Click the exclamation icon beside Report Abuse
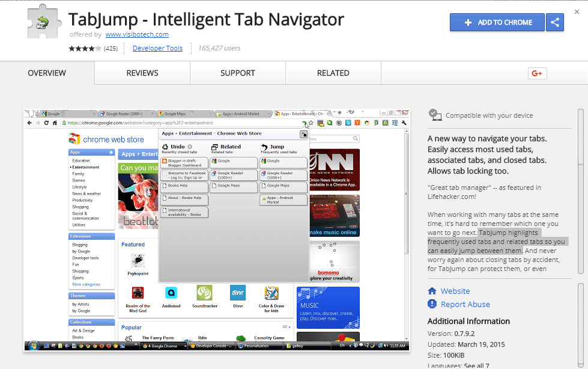Viewport: 588px width, 369px height. pos(432,304)
